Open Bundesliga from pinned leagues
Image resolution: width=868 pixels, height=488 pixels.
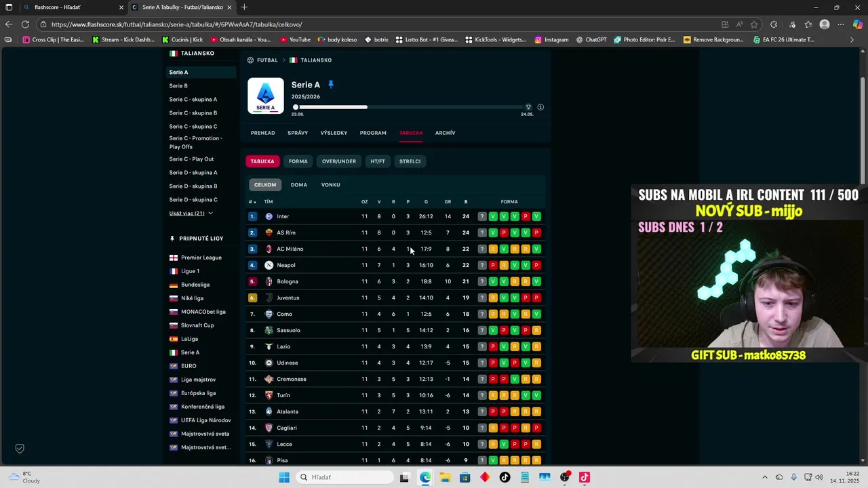(195, 285)
